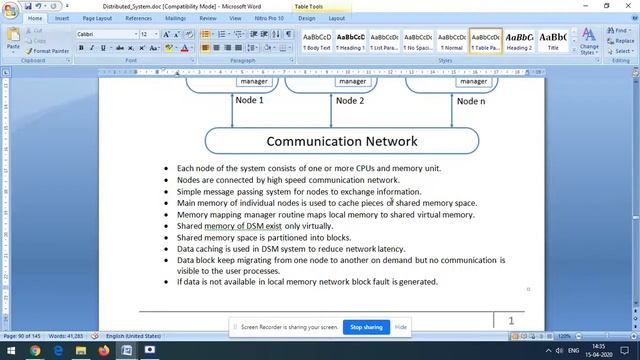Justify the paragraph text
This screenshot has height=360, width=640.
point(238,48)
